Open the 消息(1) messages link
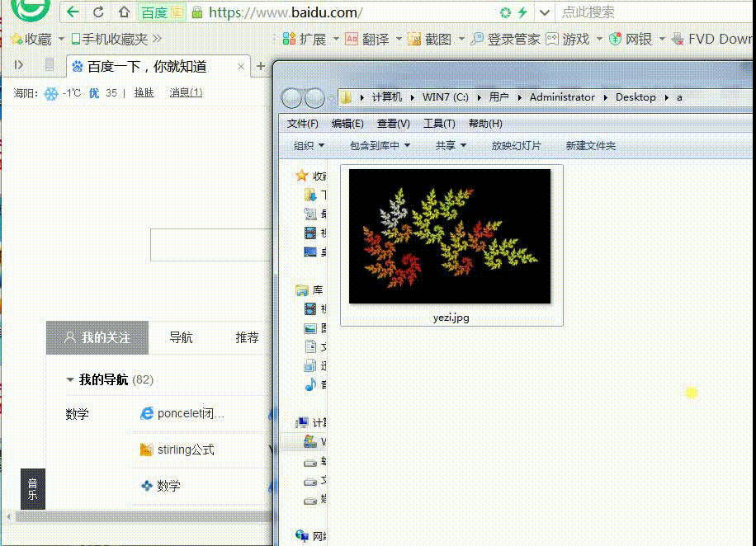Image resolution: width=756 pixels, height=546 pixels. (x=186, y=92)
